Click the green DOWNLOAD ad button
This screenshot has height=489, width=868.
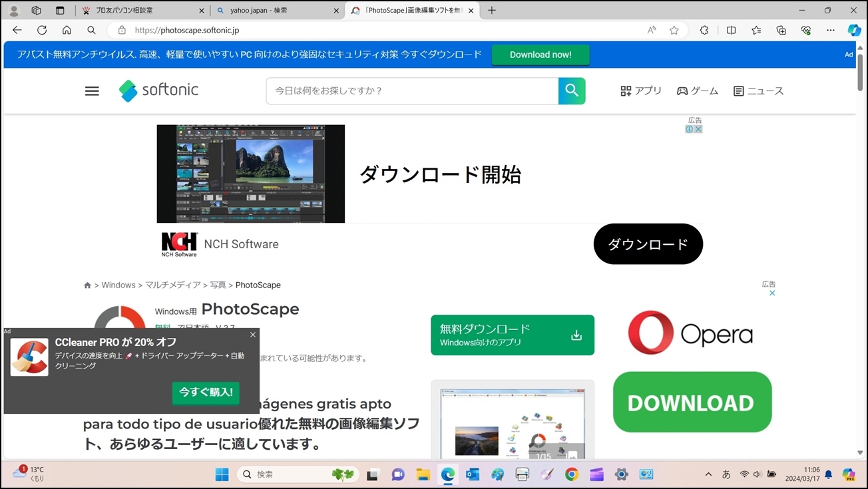692,402
